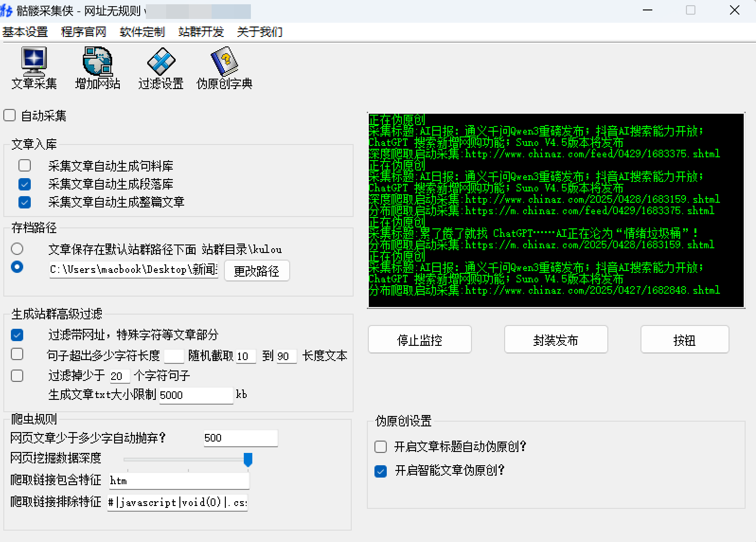Click log line with 0429/1683375.shtml http URL
Viewport: 756px width, 542px height.
coord(544,154)
